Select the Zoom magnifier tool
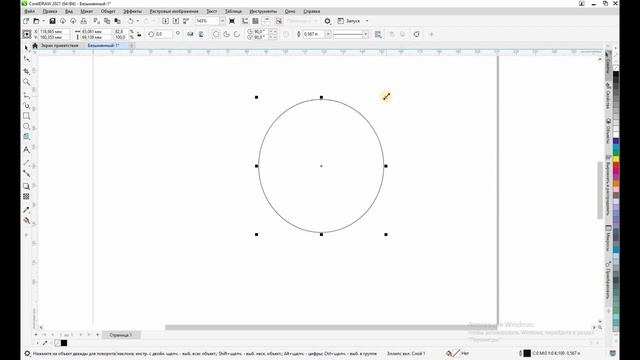640x360 pixels. tap(27, 82)
